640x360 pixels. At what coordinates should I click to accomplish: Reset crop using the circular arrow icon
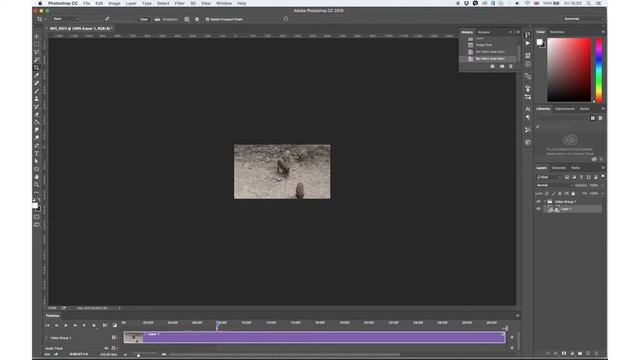(x=286, y=19)
